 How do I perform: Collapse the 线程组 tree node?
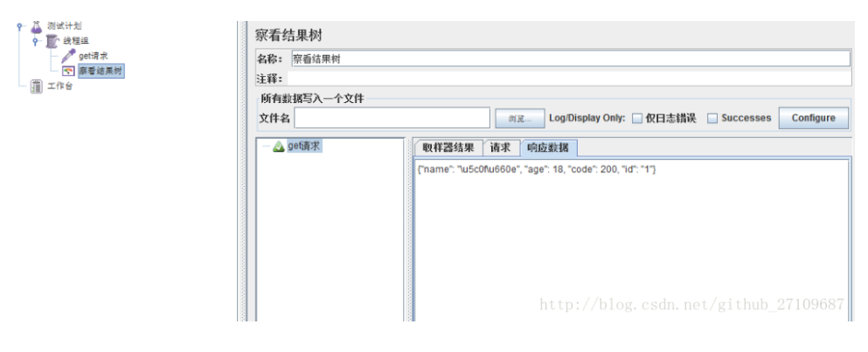pyautogui.click(x=36, y=41)
